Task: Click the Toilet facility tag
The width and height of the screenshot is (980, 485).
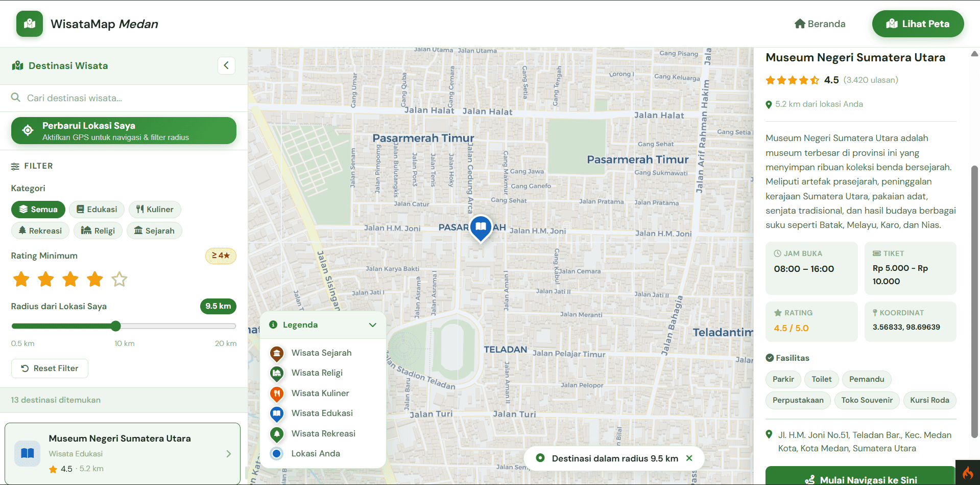Action: (822, 379)
